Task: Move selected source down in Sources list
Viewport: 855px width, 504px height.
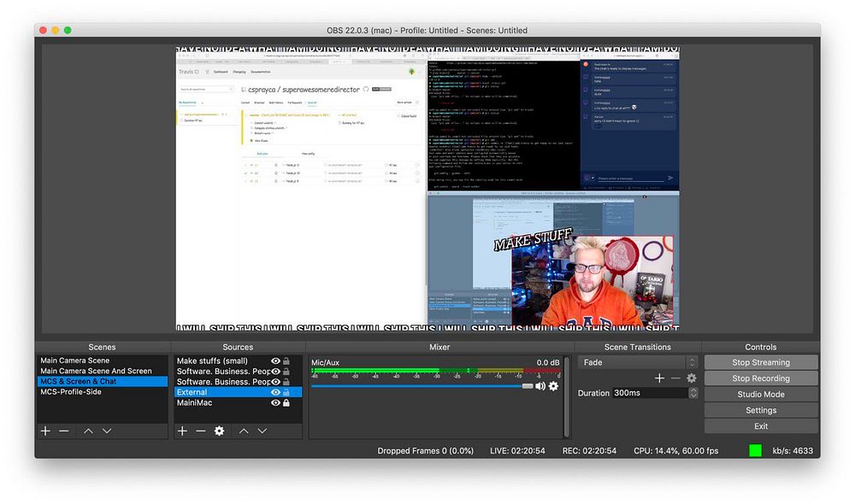Action: tap(262, 431)
